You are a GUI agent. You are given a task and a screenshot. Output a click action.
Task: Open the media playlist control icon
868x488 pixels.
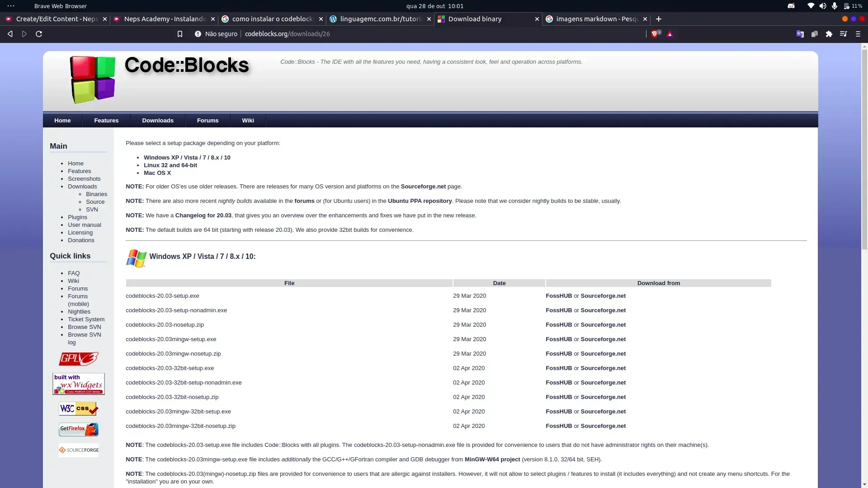click(844, 34)
